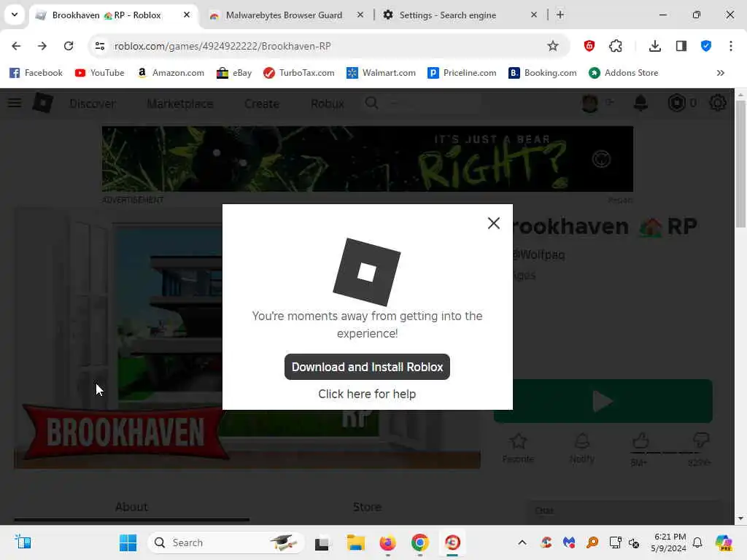
Task: Open taskbar clock showing 6:21 PM
Action: [669, 542]
